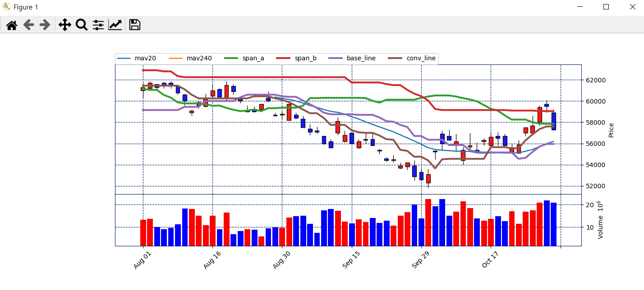Click the 58000 price tick label
Screen dimensions: 644x290
pos(596,122)
